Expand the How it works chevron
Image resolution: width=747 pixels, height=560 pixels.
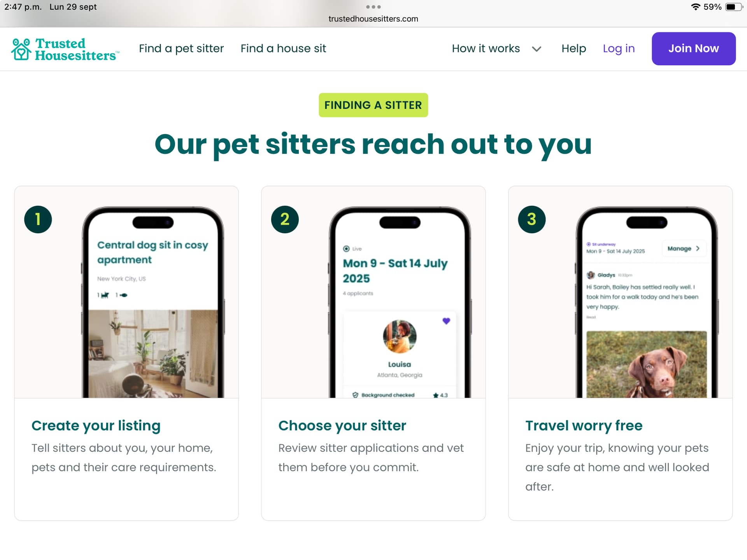(537, 49)
